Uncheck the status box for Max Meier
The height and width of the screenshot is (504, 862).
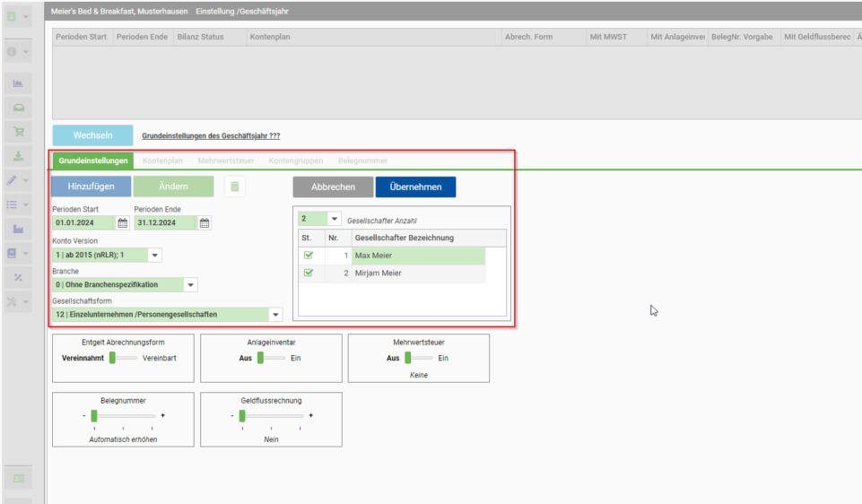(x=309, y=255)
